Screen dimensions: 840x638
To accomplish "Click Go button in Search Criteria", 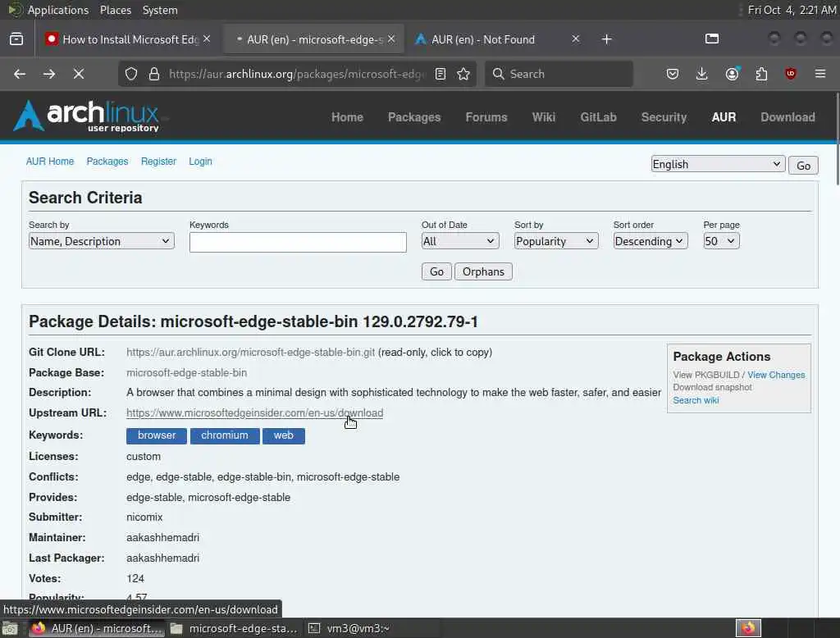I will (x=436, y=271).
